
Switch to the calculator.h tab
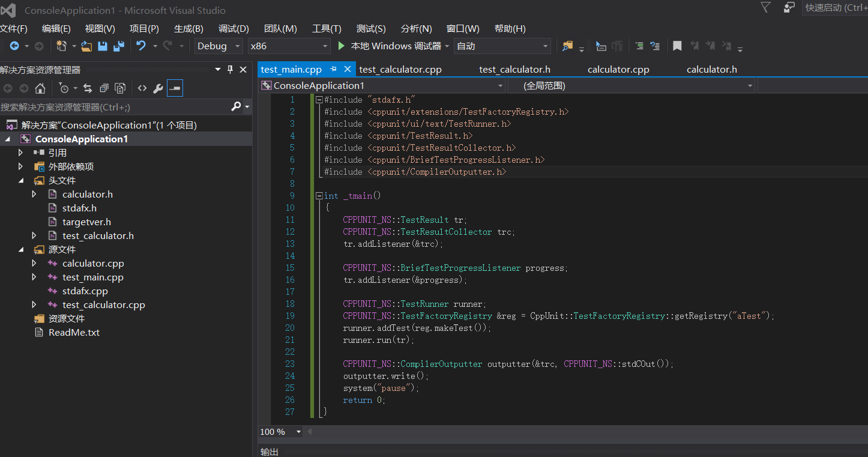pyautogui.click(x=712, y=69)
